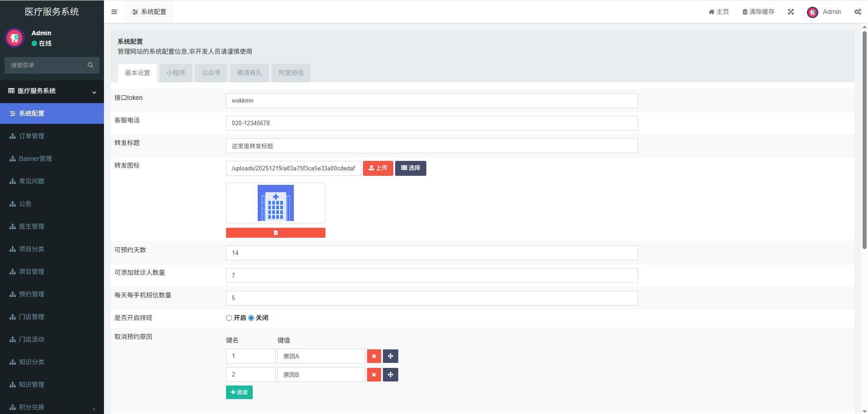Switch to the 阿里短信 tab
Image resolution: width=868 pixels, height=414 pixels.
coord(291,73)
